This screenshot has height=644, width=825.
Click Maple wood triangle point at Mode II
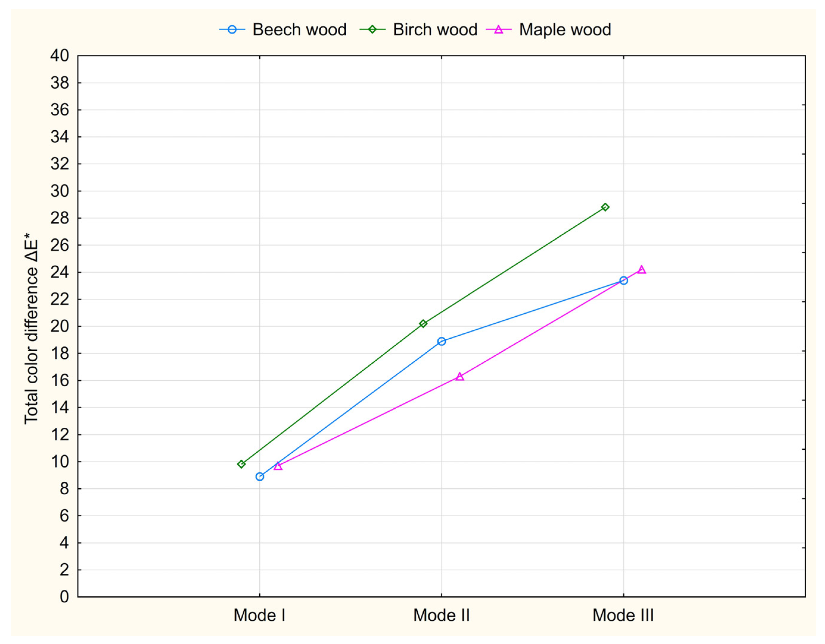click(460, 377)
